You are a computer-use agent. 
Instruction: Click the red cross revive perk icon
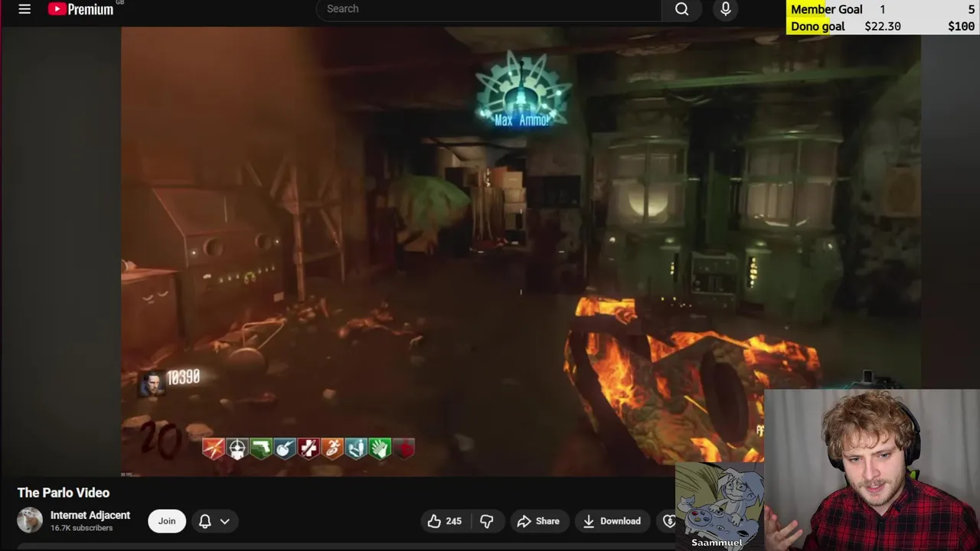coord(309,448)
